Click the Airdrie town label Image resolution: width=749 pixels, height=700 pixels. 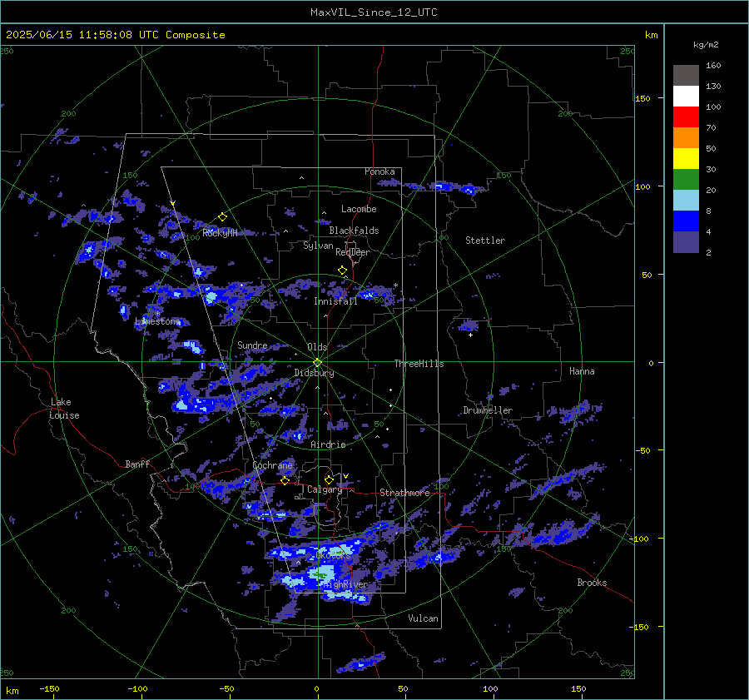point(328,444)
